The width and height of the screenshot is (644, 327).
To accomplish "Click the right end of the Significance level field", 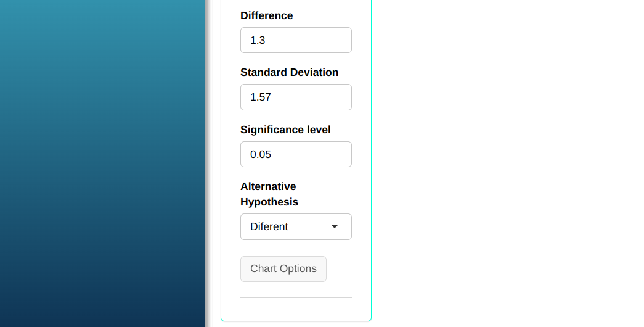I will tap(344, 154).
